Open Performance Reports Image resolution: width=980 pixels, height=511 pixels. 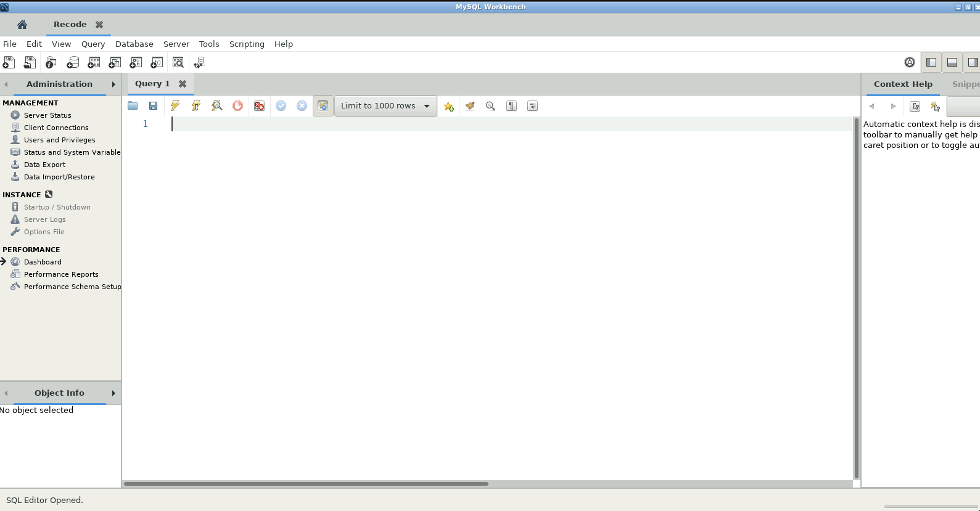[61, 274]
